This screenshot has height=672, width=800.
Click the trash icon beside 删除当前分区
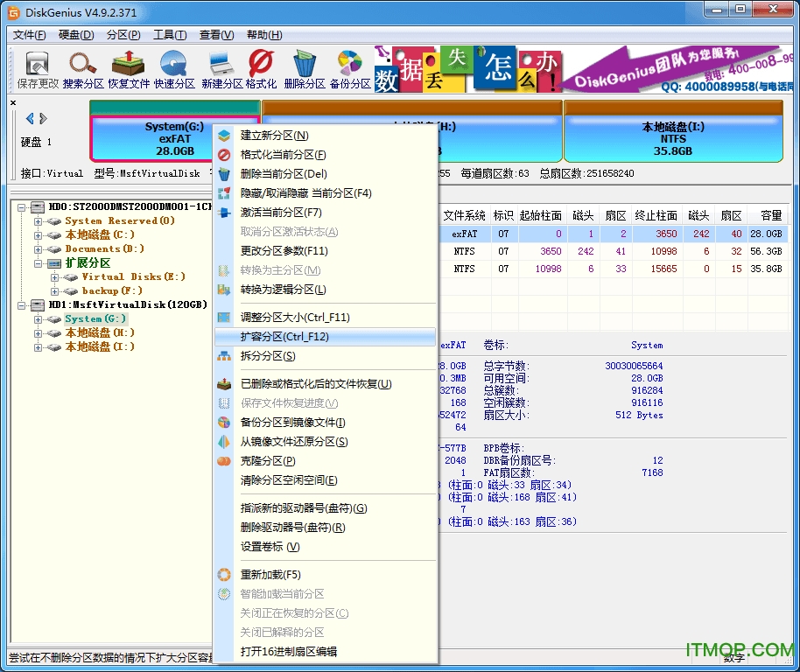[x=224, y=174]
